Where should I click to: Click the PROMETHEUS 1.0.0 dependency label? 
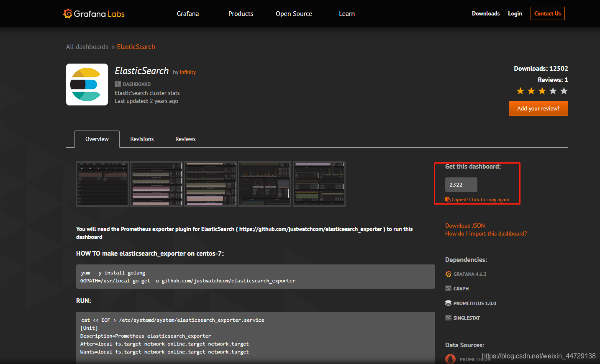pyautogui.click(x=475, y=303)
